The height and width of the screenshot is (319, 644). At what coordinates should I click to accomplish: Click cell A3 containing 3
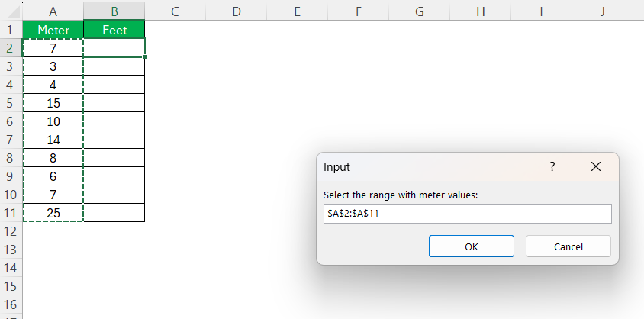(53, 66)
